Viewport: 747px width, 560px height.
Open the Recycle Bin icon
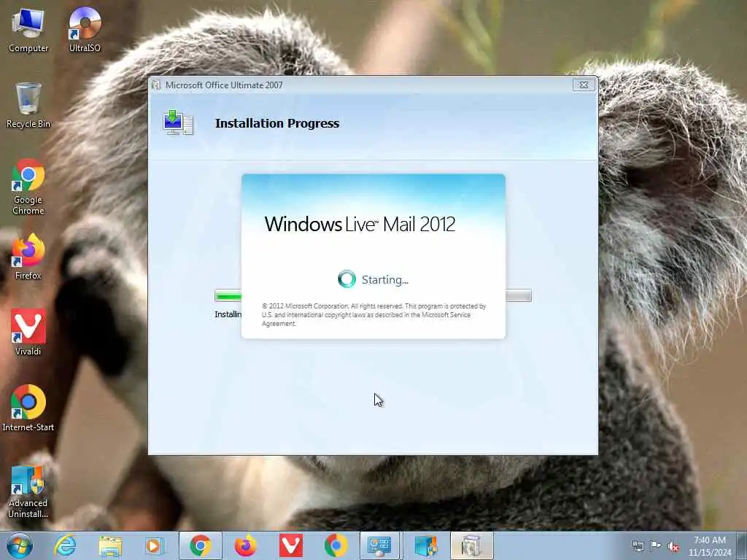point(28,106)
